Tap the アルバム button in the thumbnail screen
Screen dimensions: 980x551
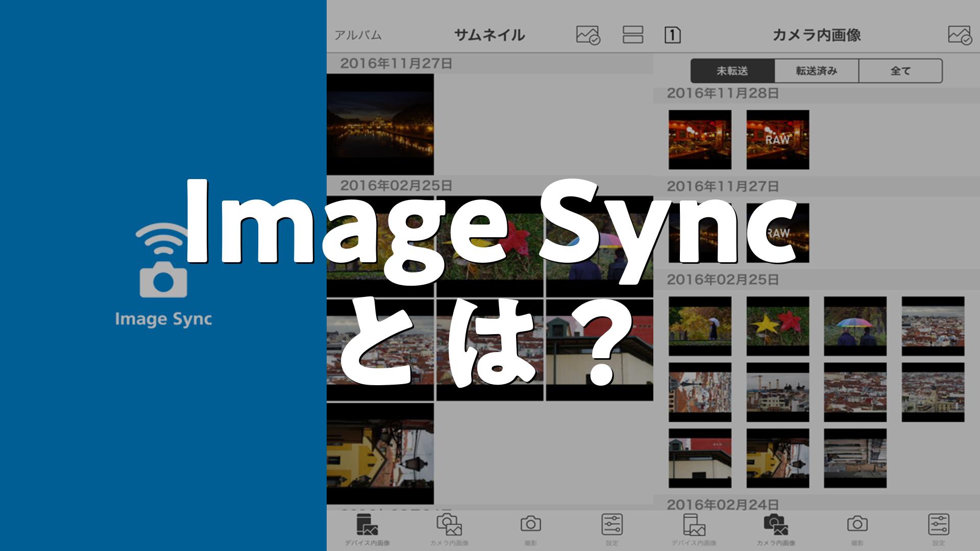pos(358,35)
